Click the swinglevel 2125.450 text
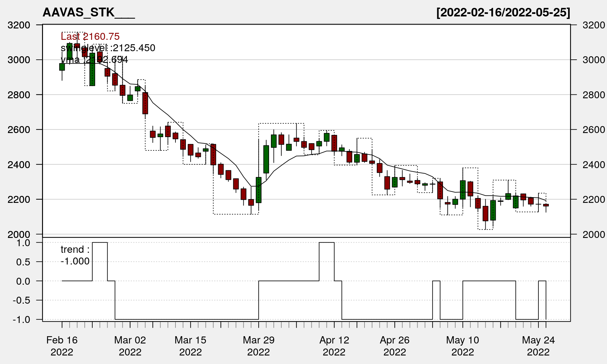607x364 pixels. pos(108,48)
